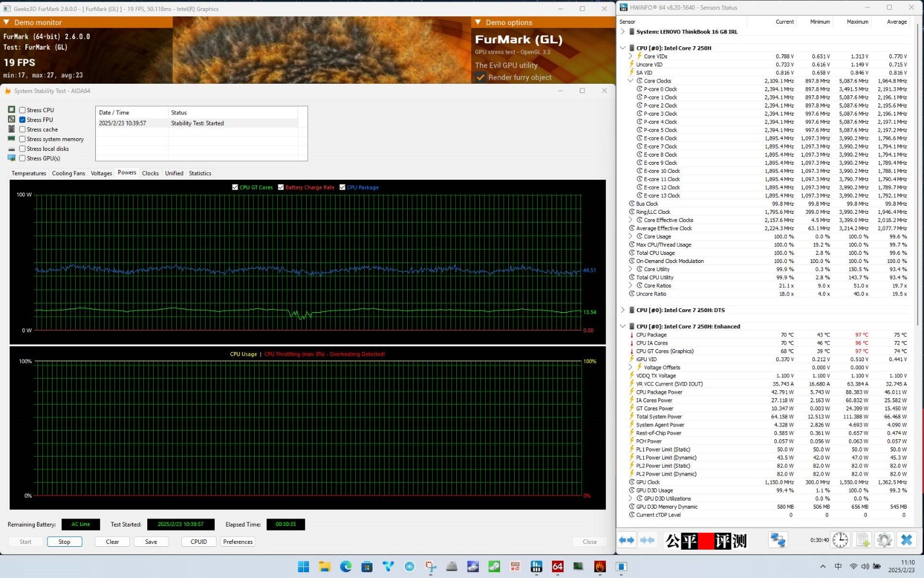Enable the Stress CPU checkbox
The height and width of the screenshot is (578, 924).
tap(23, 110)
